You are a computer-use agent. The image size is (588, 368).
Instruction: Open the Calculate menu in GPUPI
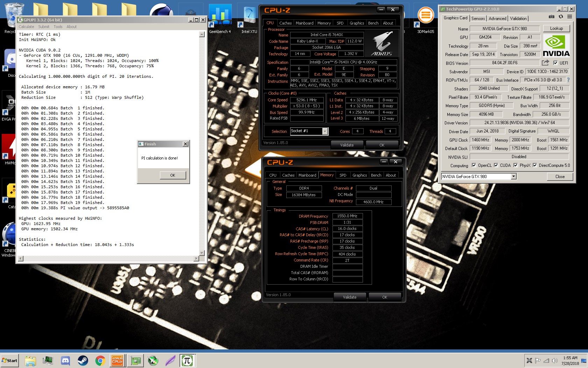[x=26, y=27]
